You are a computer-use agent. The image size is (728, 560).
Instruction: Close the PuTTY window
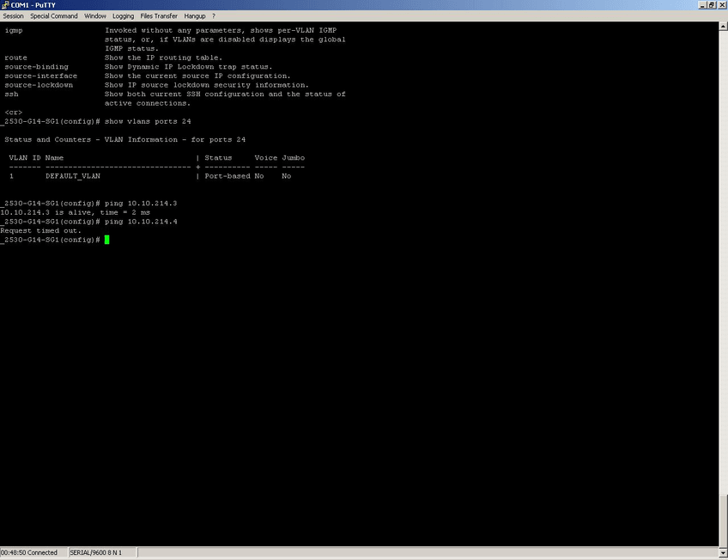(x=721, y=4)
